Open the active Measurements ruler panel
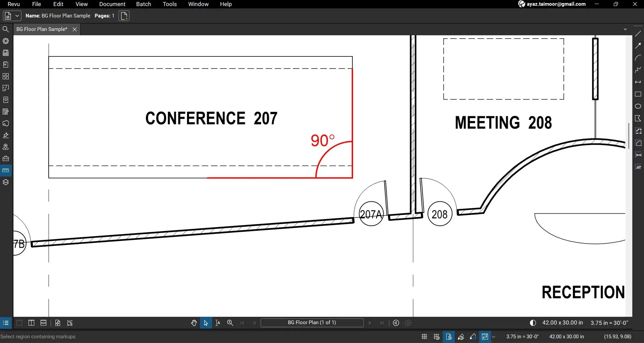Screen dimensions: 644x343 (x=6, y=170)
